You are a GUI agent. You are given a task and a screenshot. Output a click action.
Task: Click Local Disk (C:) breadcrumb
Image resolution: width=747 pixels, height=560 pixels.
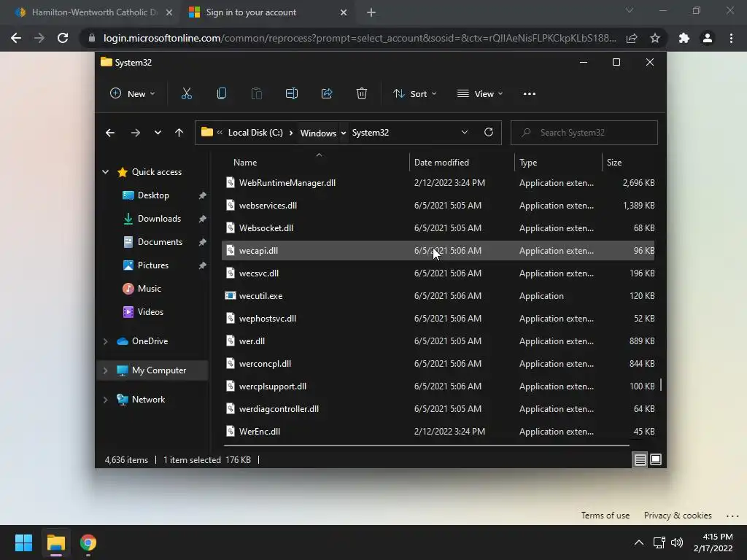tap(255, 133)
